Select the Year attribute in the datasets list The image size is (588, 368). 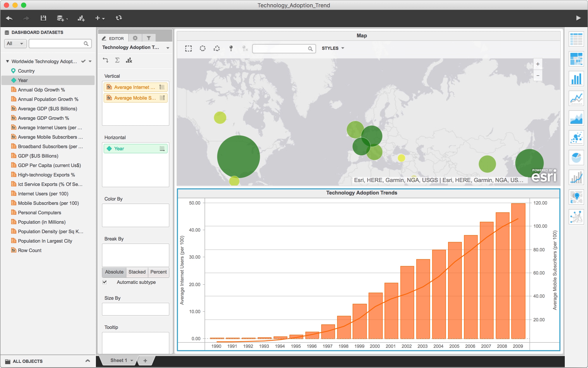[48, 80]
